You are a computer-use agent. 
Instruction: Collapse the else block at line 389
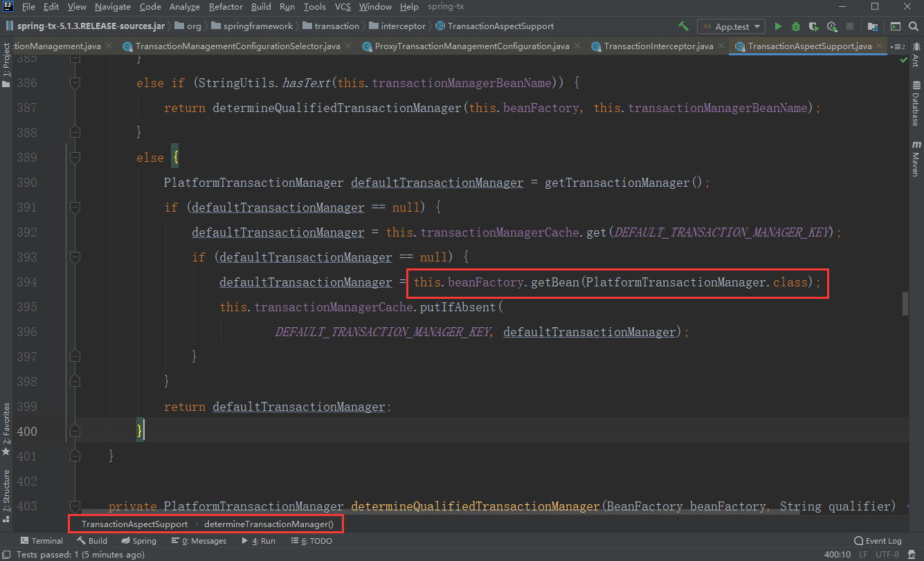point(75,157)
